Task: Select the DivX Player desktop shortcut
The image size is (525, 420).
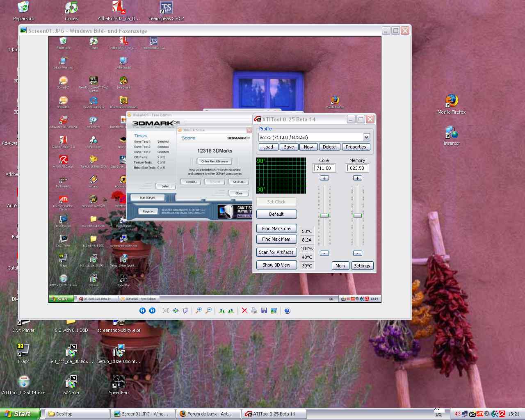Action: click(x=23, y=327)
